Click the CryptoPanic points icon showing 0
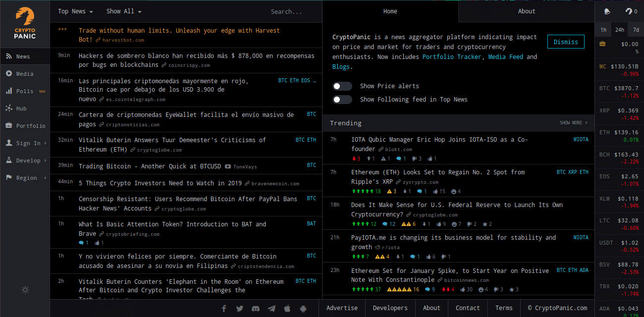This screenshot has height=317, width=644. pos(631,11)
